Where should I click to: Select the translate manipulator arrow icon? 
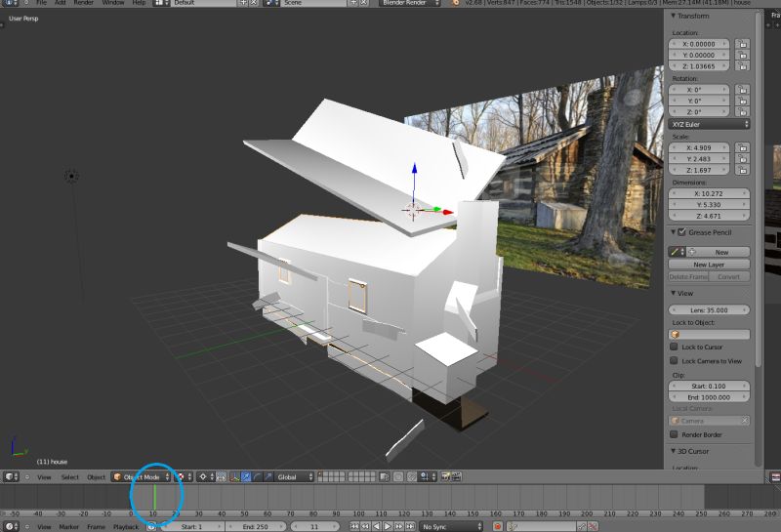pos(246,476)
